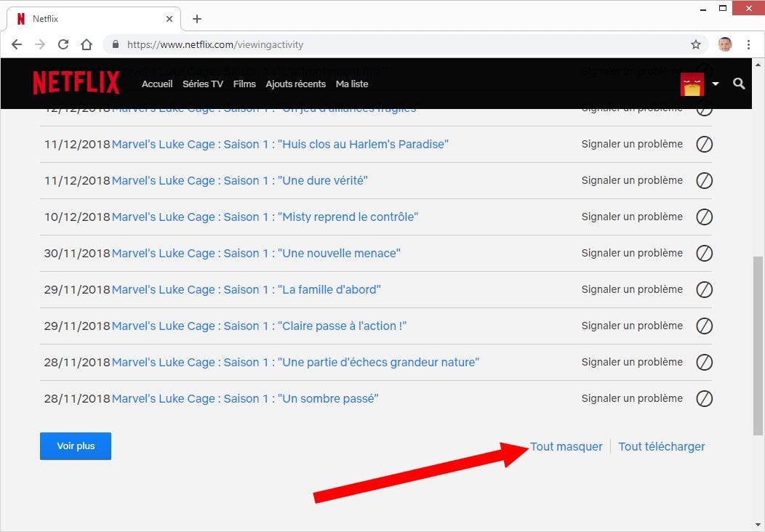Image resolution: width=765 pixels, height=532 pixels.
Task: Open the Chrome user profile avatar
Action: point(725,44)
